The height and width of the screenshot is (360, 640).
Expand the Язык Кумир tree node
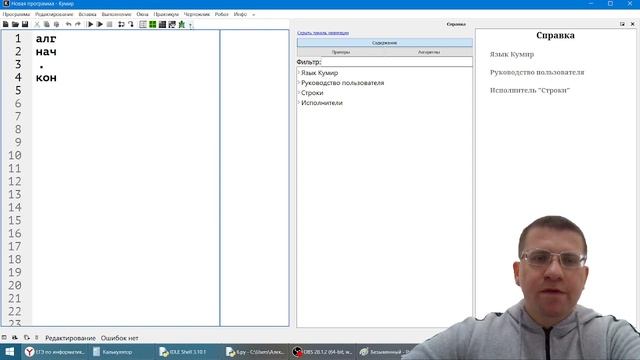pos(299,72)
